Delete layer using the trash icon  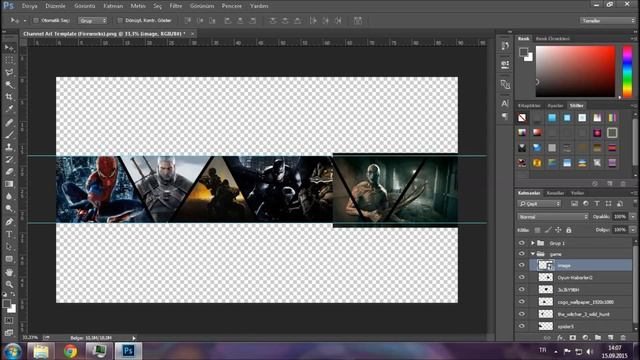[623, 338]
